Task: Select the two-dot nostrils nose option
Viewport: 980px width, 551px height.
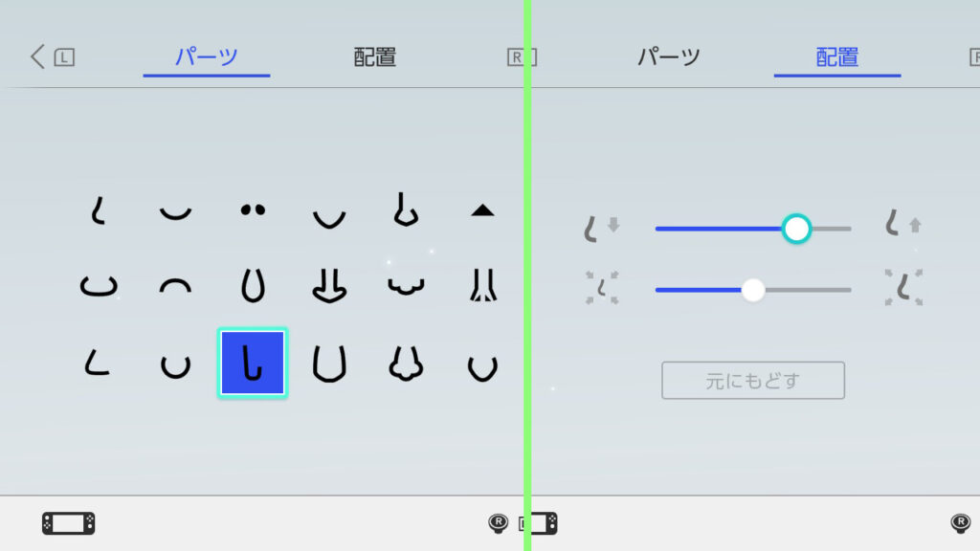Action: (x=253, y=209)
